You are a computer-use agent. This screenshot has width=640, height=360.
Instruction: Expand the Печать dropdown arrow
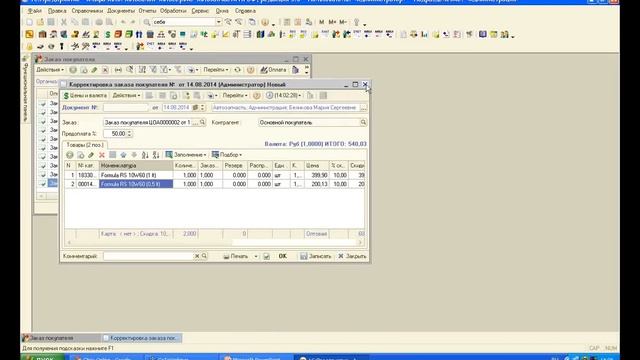click(256, 256)
